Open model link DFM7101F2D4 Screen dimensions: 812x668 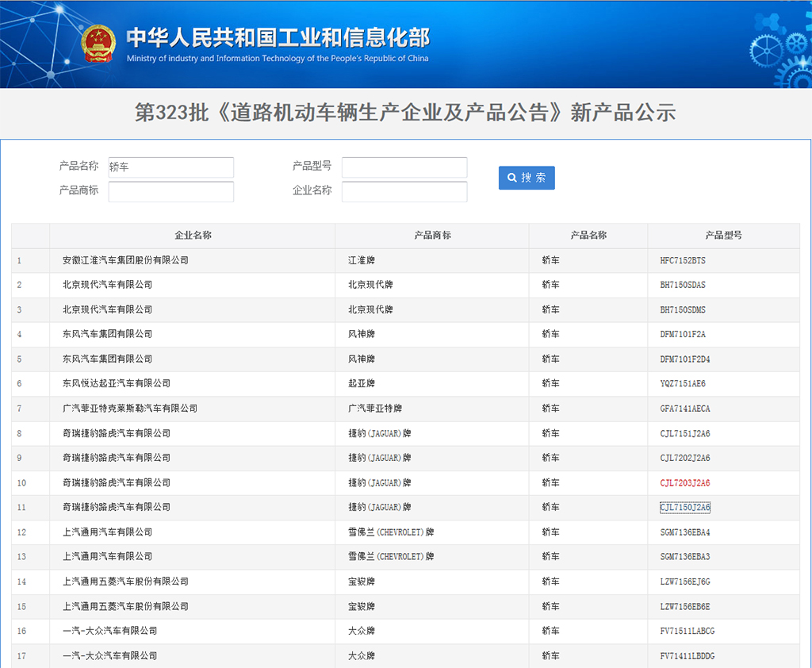pyautogui.click(x=684, y=359)
